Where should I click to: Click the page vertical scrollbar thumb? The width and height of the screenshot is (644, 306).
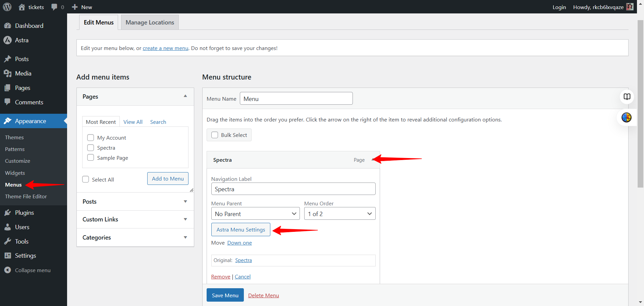point(640,104)
